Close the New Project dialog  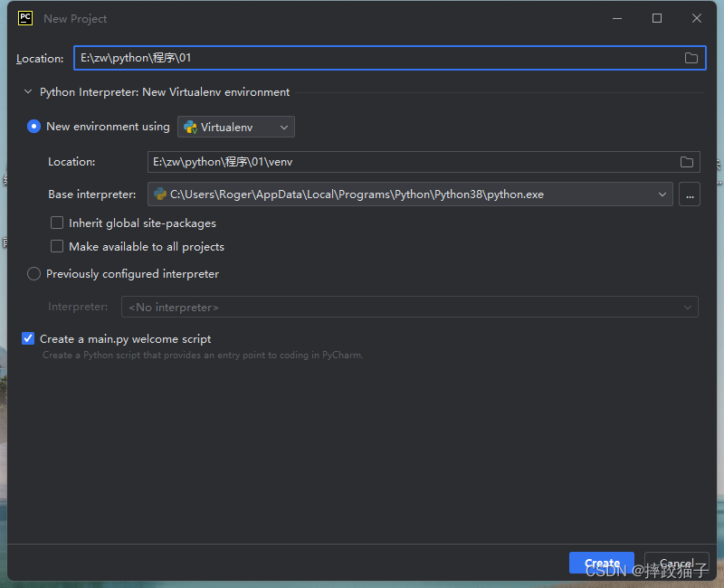pyautogui.click(x=696, y=18)
